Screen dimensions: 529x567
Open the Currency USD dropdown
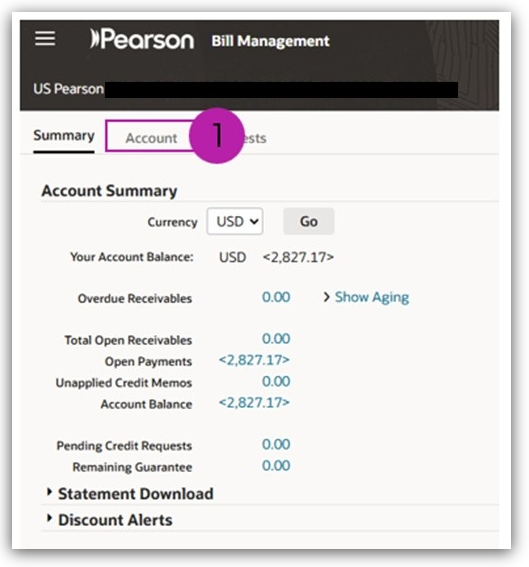point(235,221)
